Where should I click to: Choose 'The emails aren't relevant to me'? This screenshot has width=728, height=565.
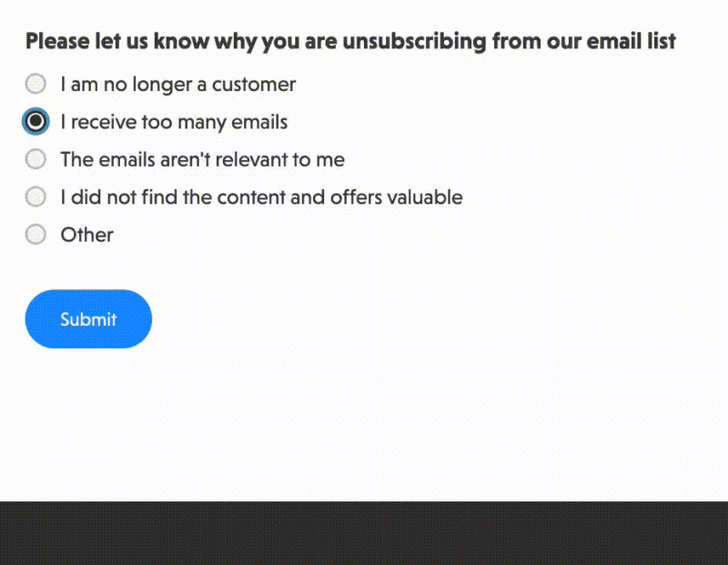click(x=35, y=158)
